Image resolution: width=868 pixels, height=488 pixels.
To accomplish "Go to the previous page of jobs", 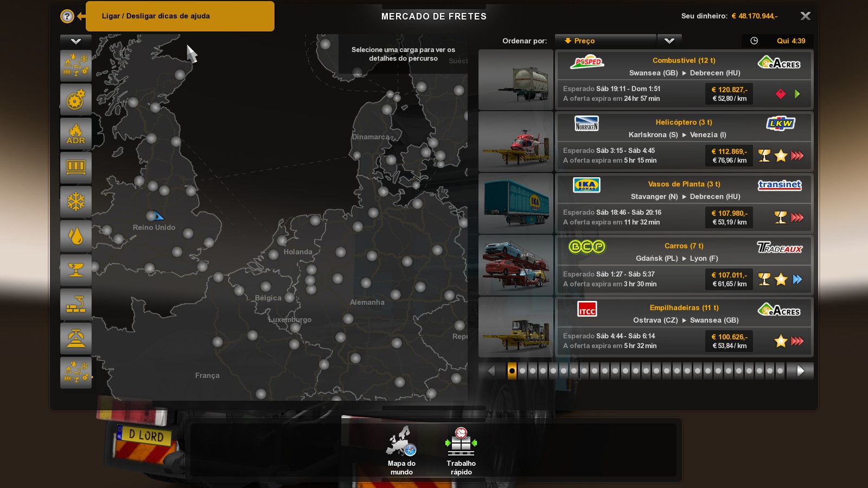I will point(492,371).
